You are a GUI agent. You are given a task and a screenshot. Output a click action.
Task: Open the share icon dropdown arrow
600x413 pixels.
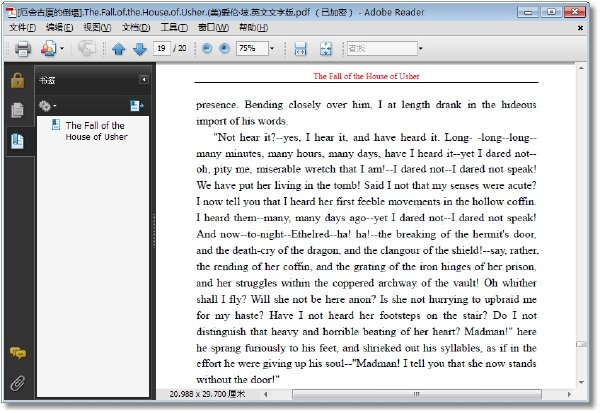pyautogui.click(x=62, y=49)
